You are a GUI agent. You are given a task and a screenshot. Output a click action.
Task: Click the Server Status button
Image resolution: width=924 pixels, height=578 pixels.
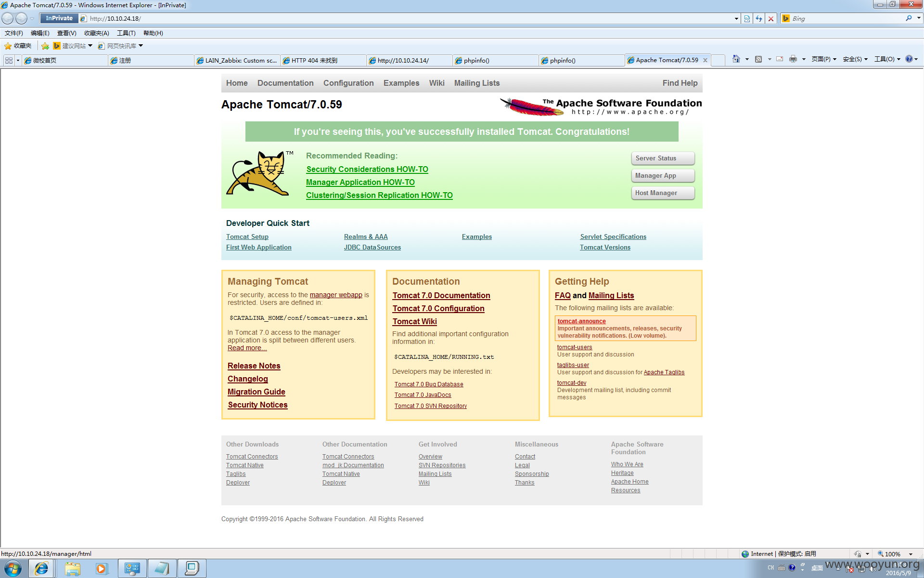pos(663,158)
